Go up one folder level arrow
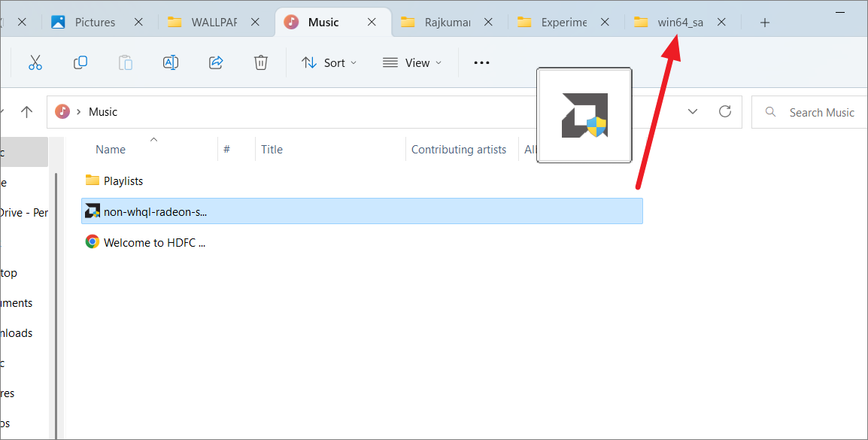868x440 pixels. 26,112
